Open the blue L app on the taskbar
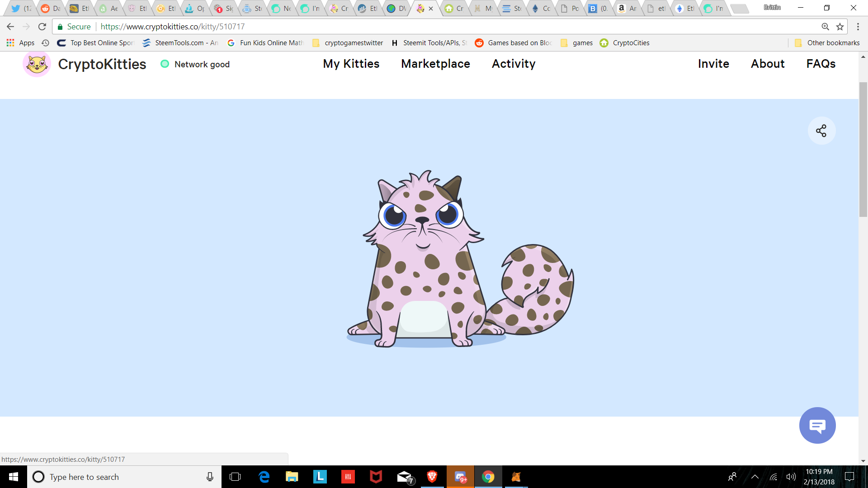The height and width of the screenshot is (488, 868). 320,477
